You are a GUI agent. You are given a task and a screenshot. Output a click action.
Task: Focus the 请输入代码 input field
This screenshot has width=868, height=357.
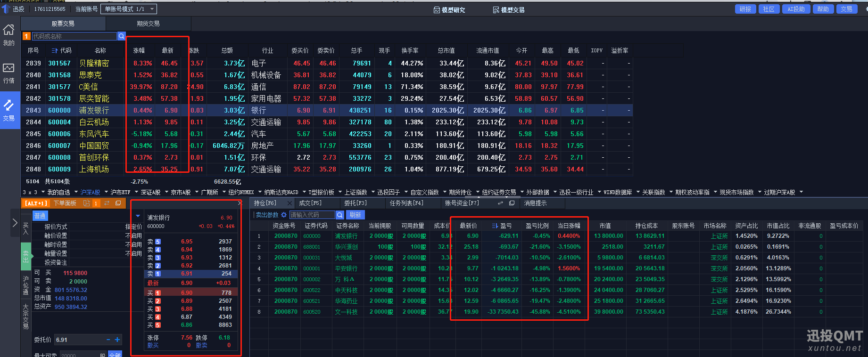click(312, 215)
